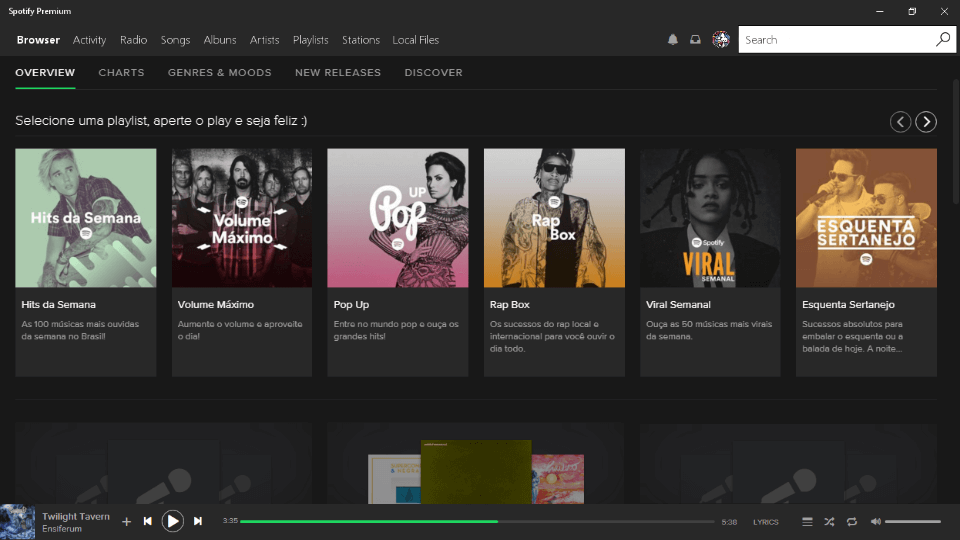Skip to the previous track
Image resolution: width=960 pixels, height=540 pixels.
148,521
